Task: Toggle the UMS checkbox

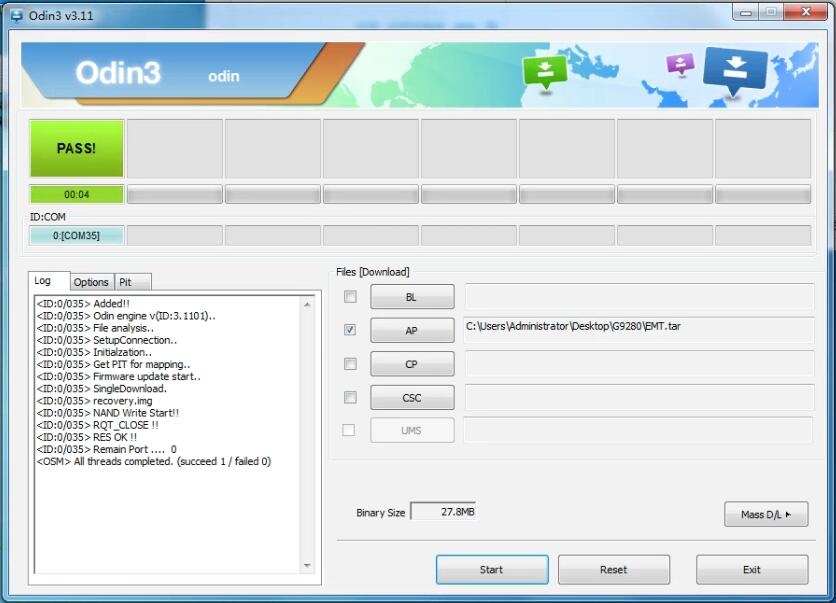Action: [x=349, y=430]
